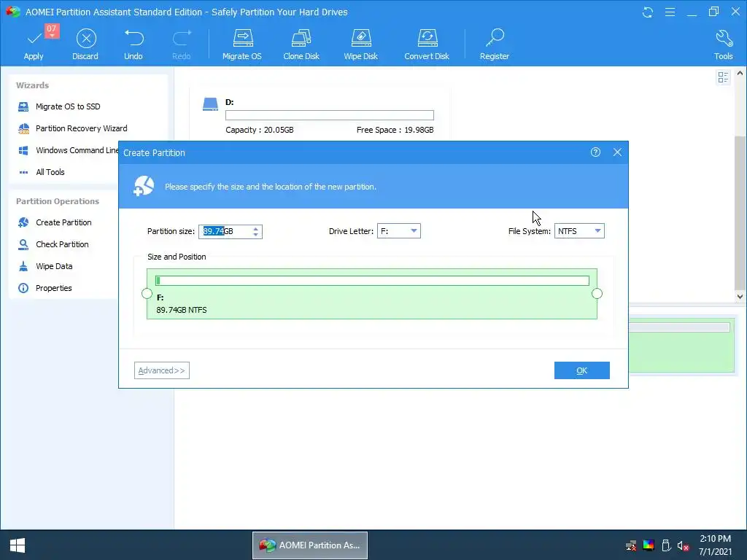Confirm partition with OK button
This screenshot has width=747, height=560.
coord(581,370)
